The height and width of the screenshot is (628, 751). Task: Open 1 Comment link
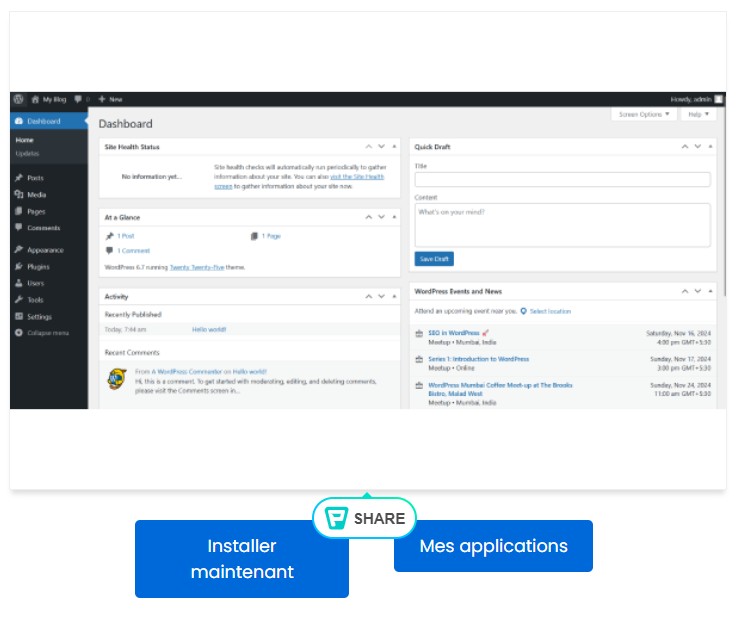tap(133, 251)
